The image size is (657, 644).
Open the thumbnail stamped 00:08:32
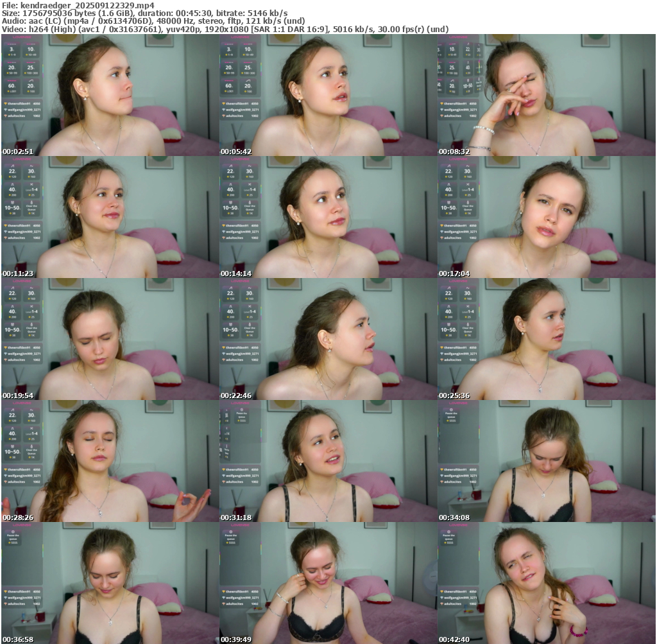point(547,95)
